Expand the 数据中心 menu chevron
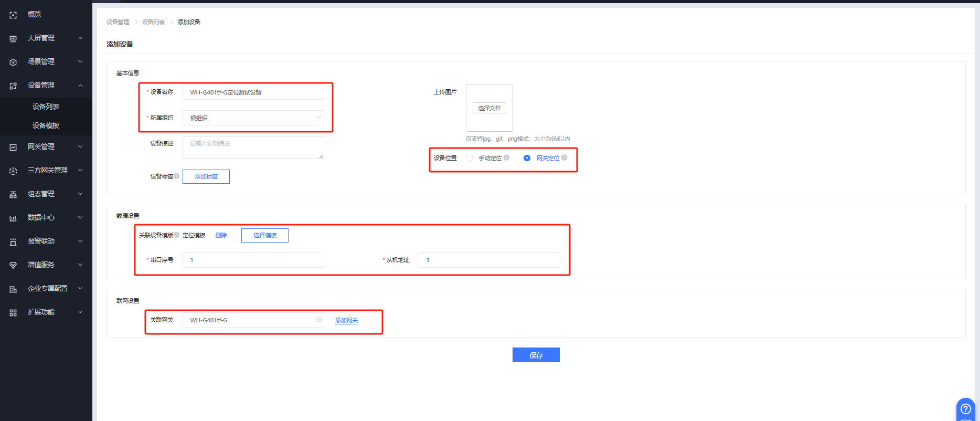 coord(80,217)
